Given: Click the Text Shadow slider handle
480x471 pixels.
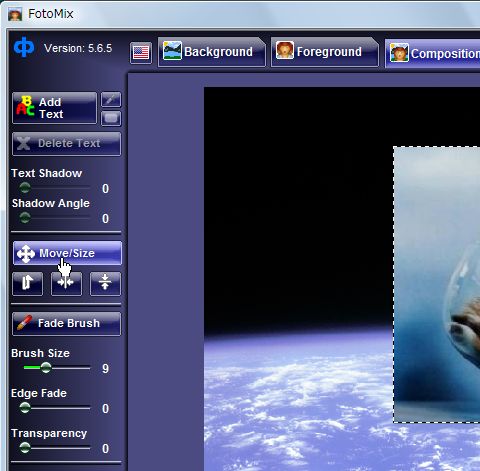Looking at the screenshot, I should pos(25,188).
